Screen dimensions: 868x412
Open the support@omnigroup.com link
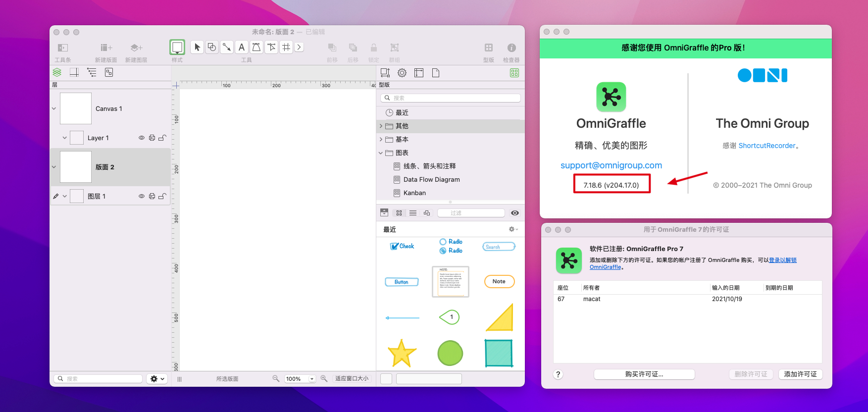pyautogui.click(x=611, y=165)
